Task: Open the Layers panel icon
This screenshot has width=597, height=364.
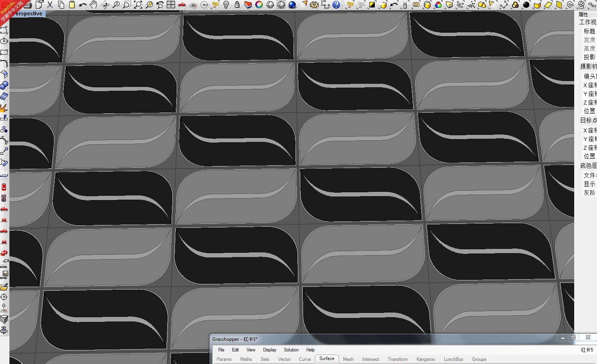Action: (x=248, y=5)
